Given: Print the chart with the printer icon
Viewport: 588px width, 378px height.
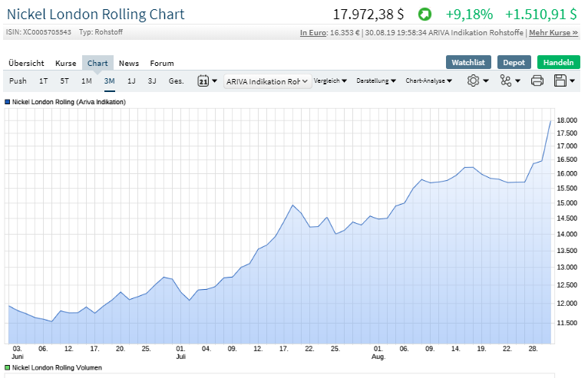Looking at the screenshot, I should [537, 81].
